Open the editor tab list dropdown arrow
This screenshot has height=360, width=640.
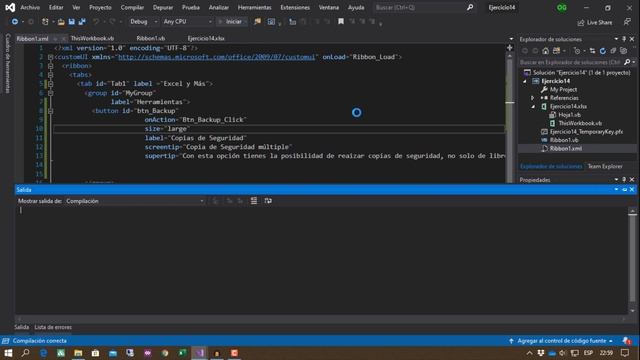point(511,39)
